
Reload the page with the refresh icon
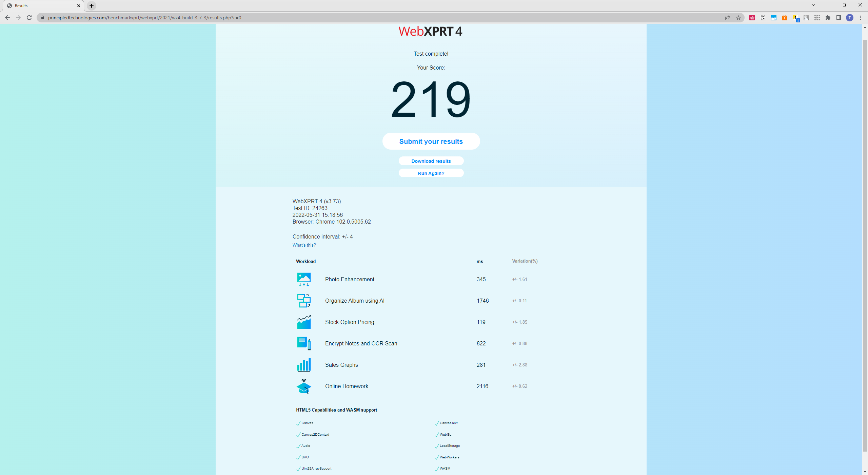(x=29, y=18)
